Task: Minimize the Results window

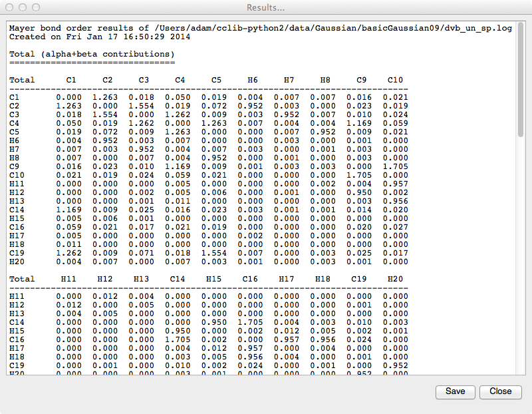Action: click(x=22, y=7)
